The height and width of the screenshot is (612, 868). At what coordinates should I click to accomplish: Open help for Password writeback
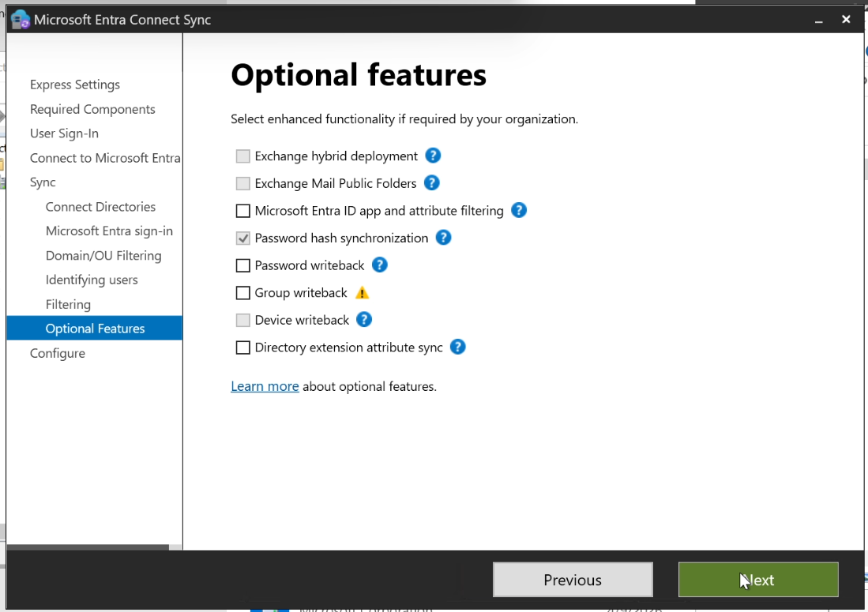pos(379,265)
